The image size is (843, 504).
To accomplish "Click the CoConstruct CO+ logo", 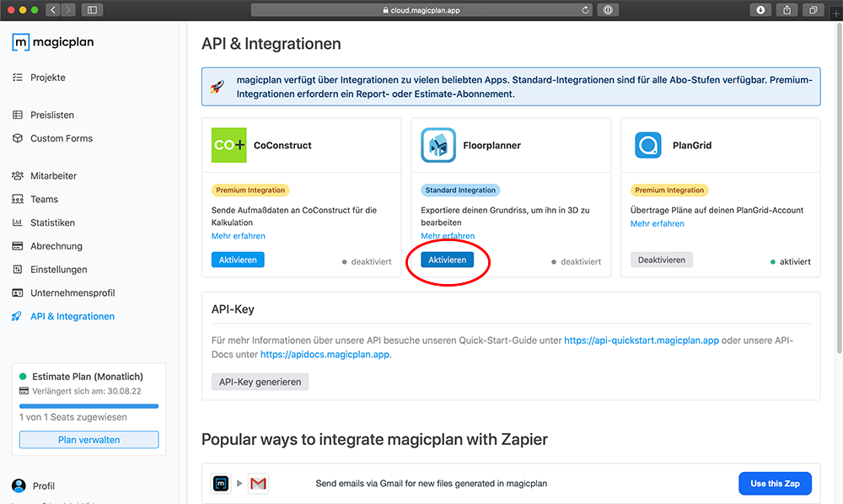I will pyautogui.click(x=228, y=145).
